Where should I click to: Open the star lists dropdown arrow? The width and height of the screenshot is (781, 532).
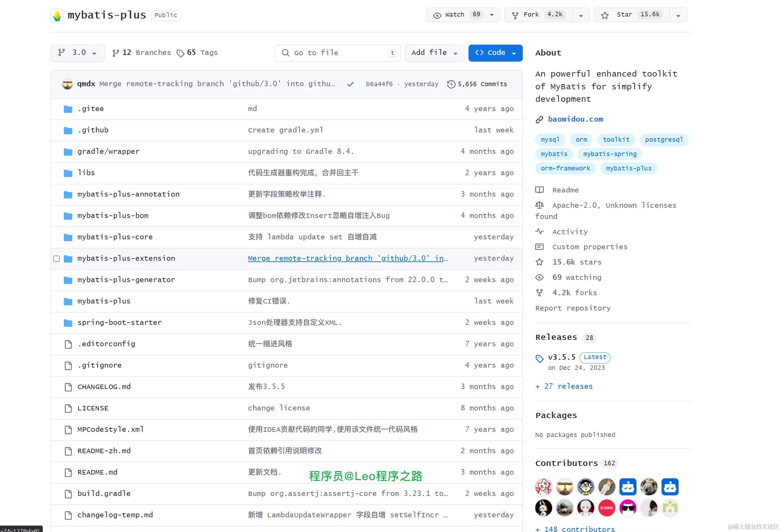coord(678,15)
